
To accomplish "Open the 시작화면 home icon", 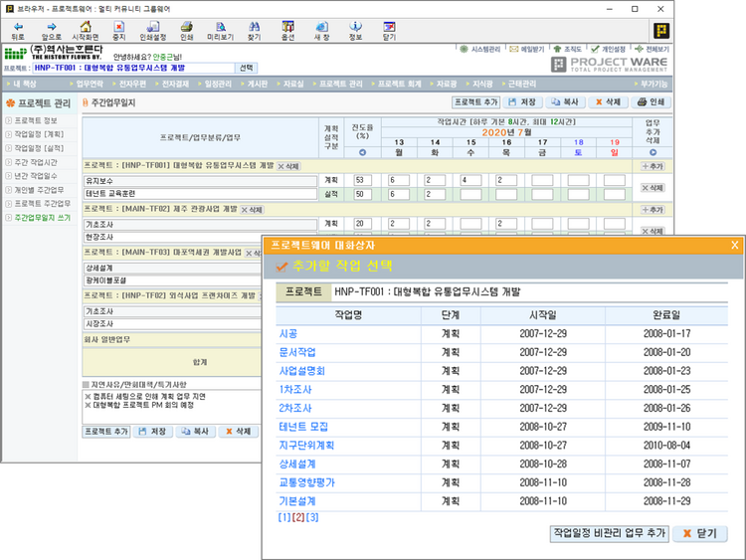I will [x=86, y=31].
